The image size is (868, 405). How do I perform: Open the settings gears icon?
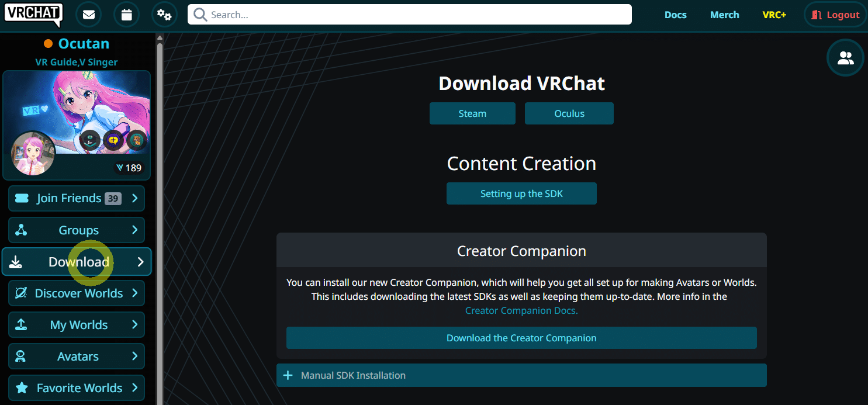[x=164, y=15]
